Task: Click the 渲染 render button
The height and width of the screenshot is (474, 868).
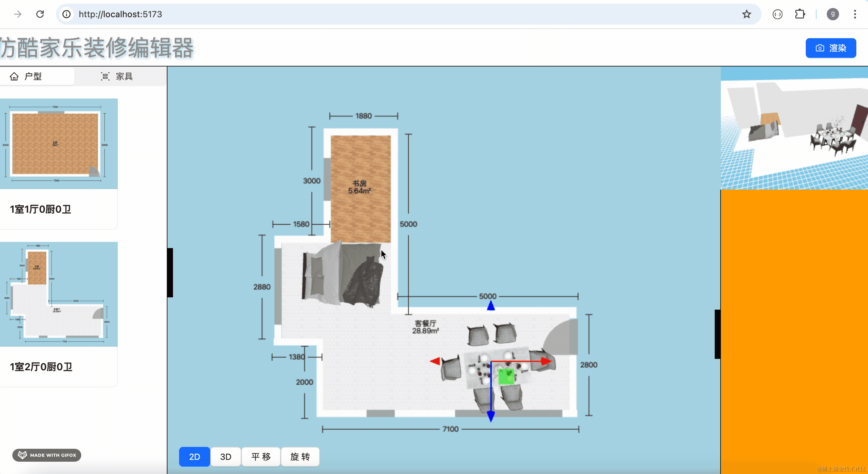Action: 830,48
